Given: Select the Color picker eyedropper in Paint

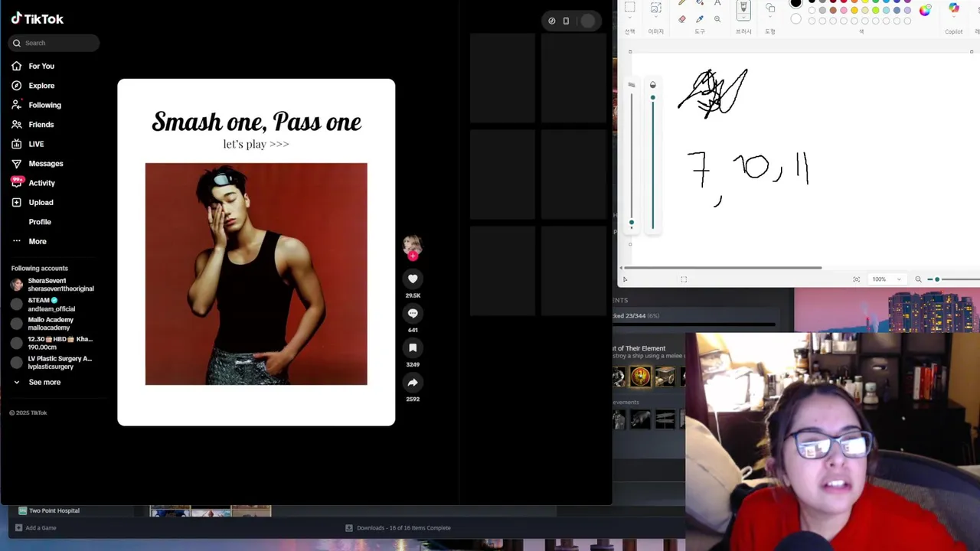Looking at the screenshot, I should tap(700, 19).
